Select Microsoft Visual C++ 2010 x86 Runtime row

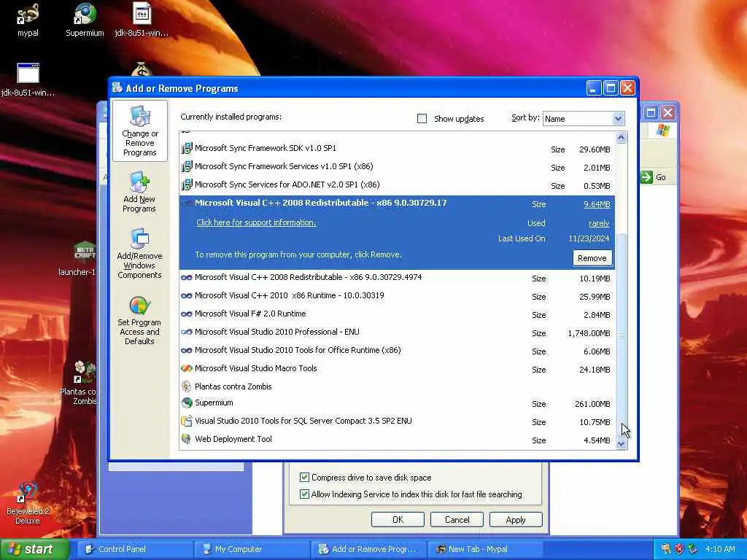[397, 296]
